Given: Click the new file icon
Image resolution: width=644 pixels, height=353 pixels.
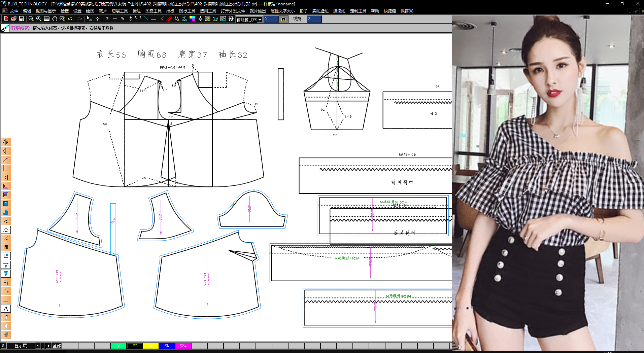Looking at the screenshot, I should pyautogui.click(x=6, y=19).
